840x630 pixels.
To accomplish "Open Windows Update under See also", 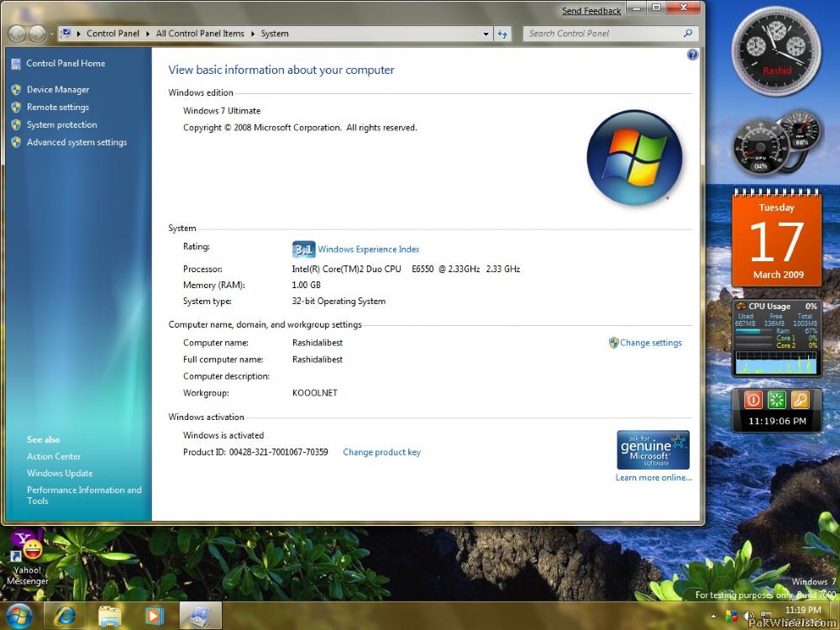I will [60, 474].
